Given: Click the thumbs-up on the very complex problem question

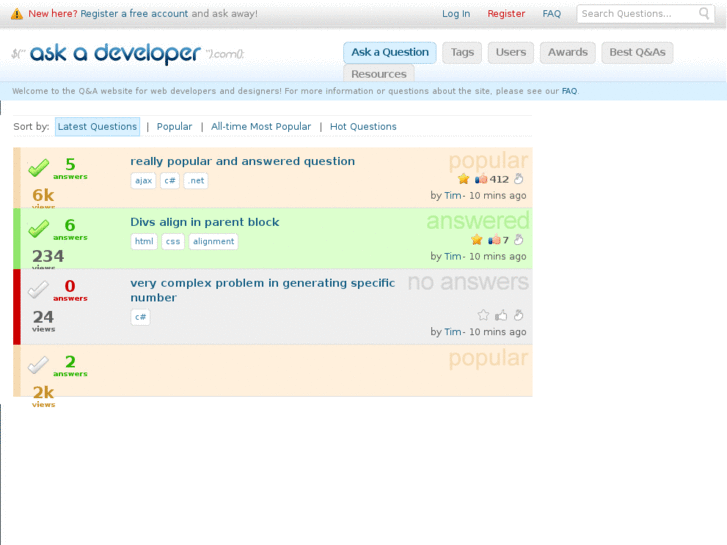Looking at the screenshot, I should click(x=501, y=315).
